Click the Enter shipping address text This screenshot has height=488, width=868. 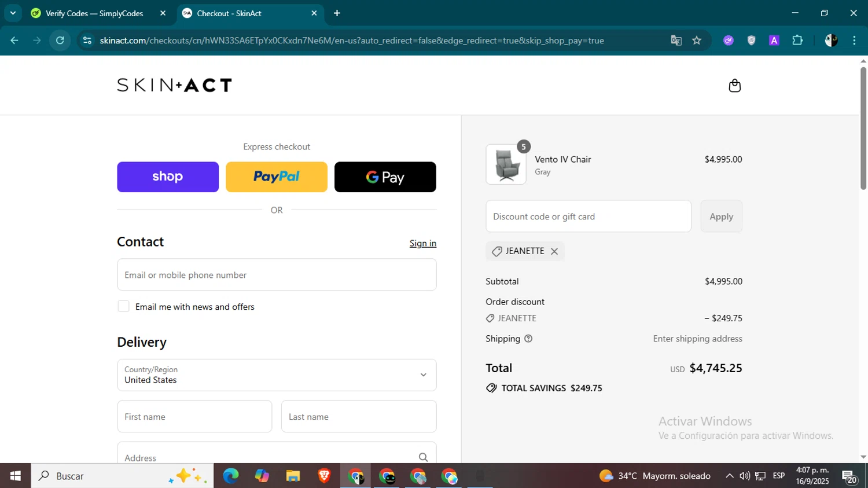pyautogui.click(x=697, y=339)
